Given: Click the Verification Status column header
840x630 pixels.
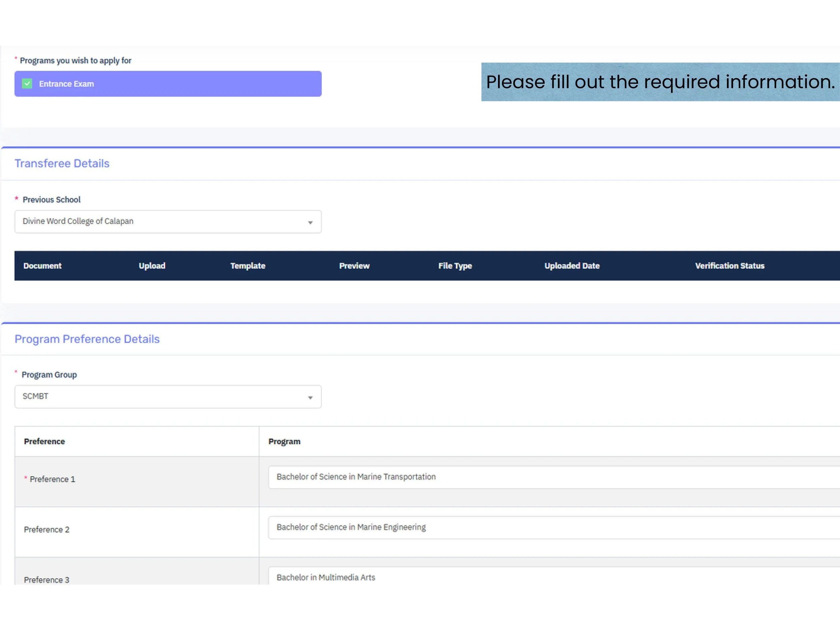Looking at the screenshot, I should click(x=729, y=266).
